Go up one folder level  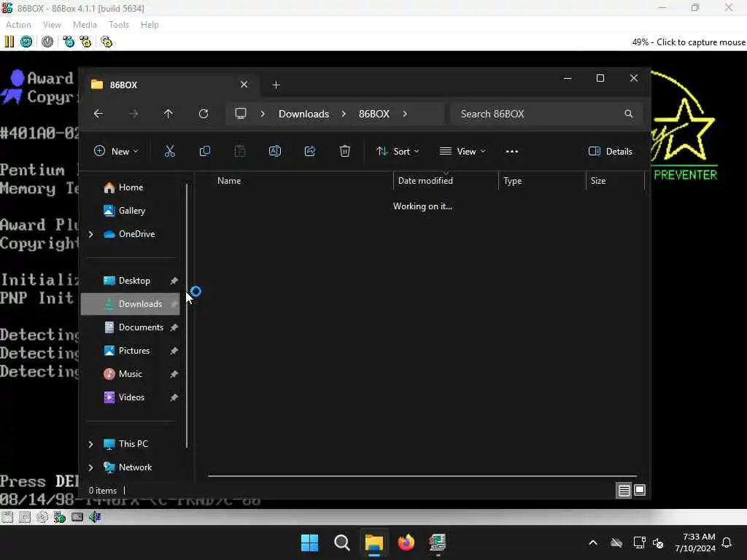pyautogui.click(x=169, y=114)
